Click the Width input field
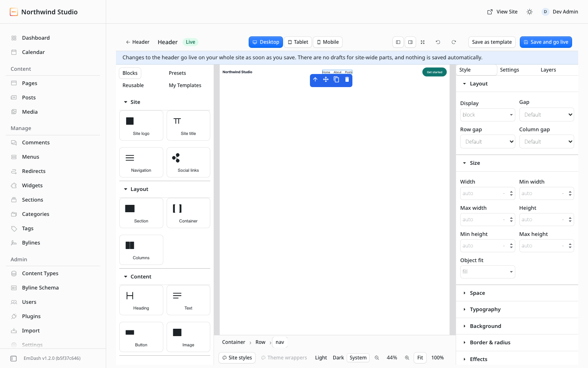The height and width of the screenshot is (368, 588). coord(488,193)
